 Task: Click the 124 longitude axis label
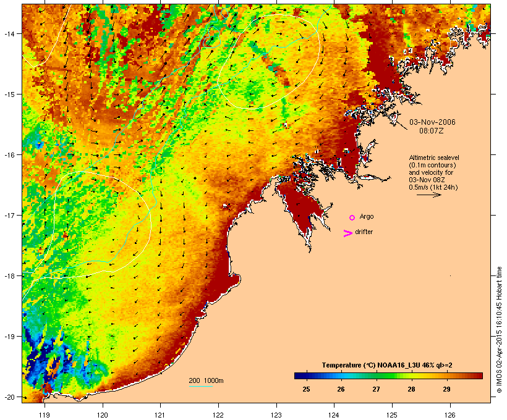tap(334, 415)
